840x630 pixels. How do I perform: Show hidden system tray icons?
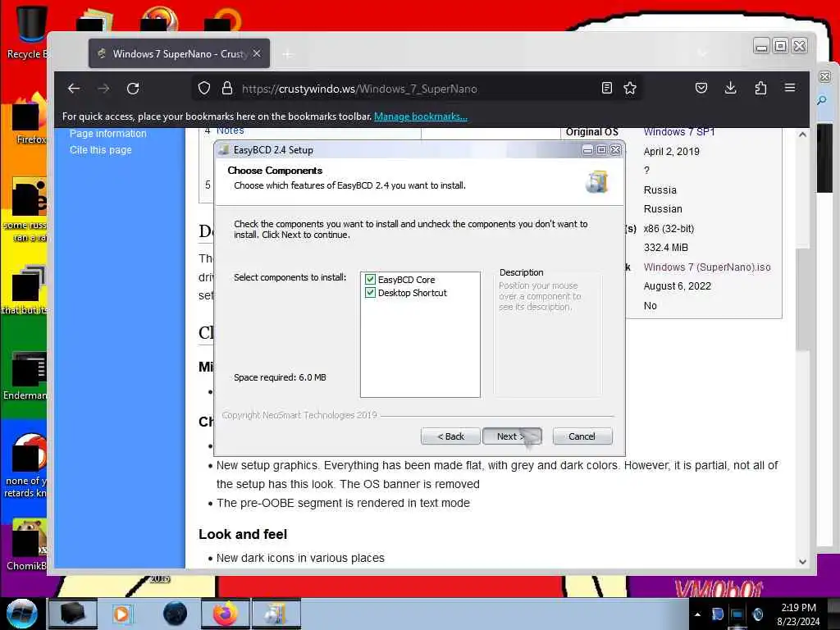point(697,614)
